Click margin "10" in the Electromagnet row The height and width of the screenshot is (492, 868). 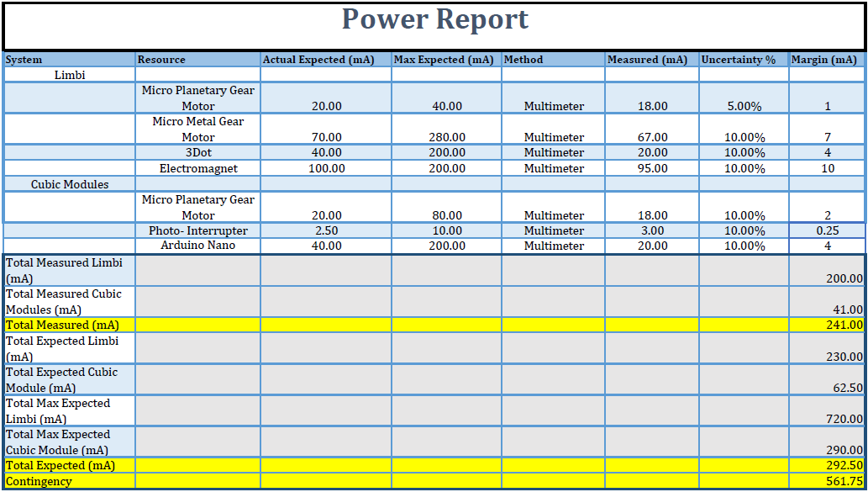(828, 168)
